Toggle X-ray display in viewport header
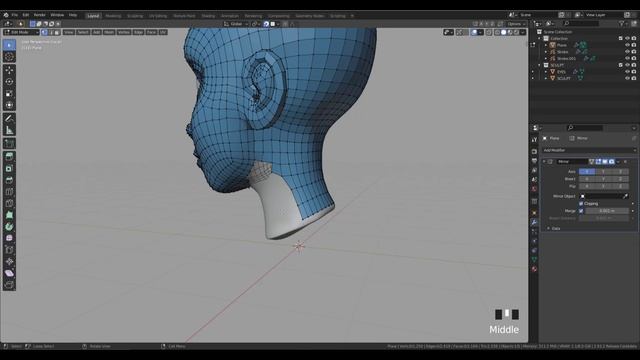Screen dimensions: 640x360 tap(489, 32)
